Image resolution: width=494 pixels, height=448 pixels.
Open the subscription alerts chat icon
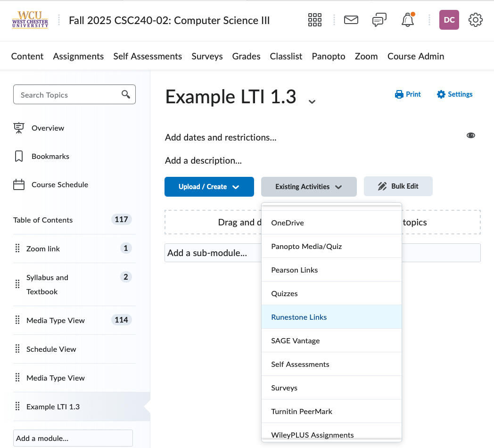click(x=379, y=20)
